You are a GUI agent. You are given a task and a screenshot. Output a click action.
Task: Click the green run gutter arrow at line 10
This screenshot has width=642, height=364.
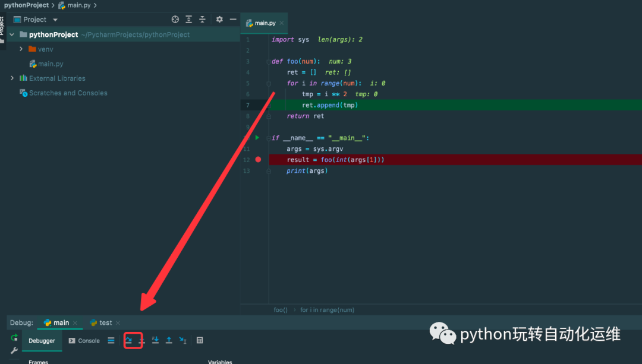257,138
